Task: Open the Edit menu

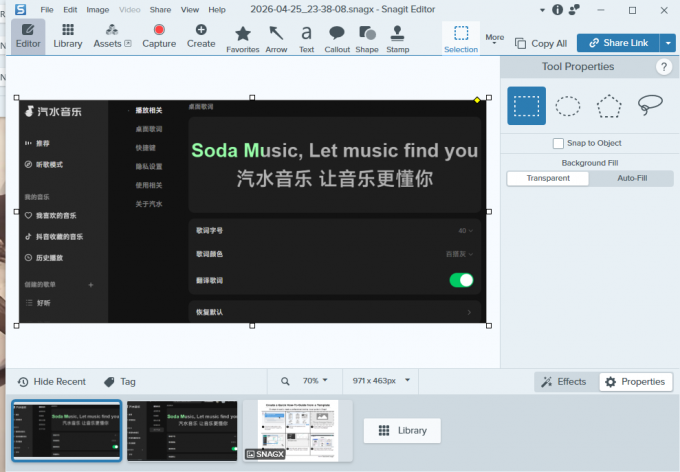Action: pyautogui.click(x=70, y=10)
